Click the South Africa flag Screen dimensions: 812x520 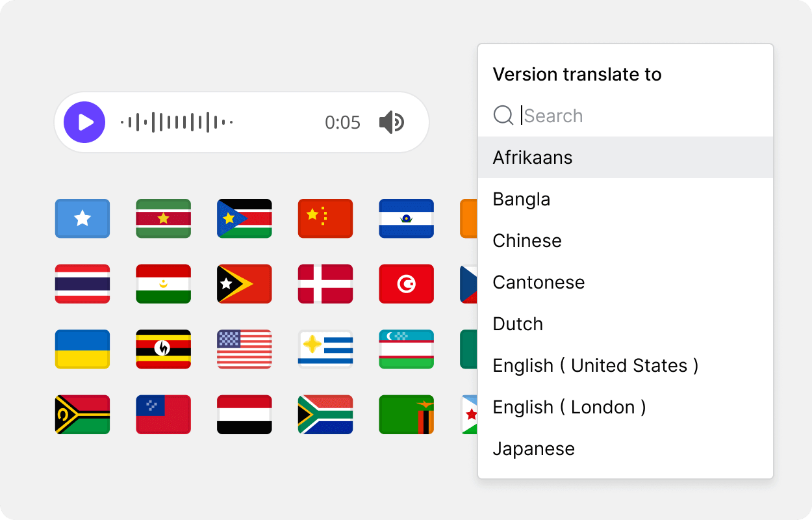[325, 415]
